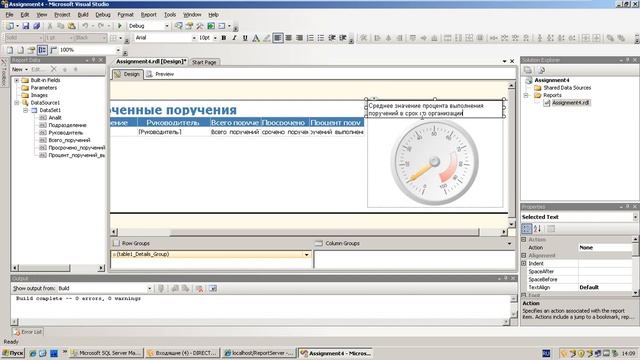Select Shared Data Sources in Solution Explorer
Screen dimensions: 640x360
pos(567,88)
